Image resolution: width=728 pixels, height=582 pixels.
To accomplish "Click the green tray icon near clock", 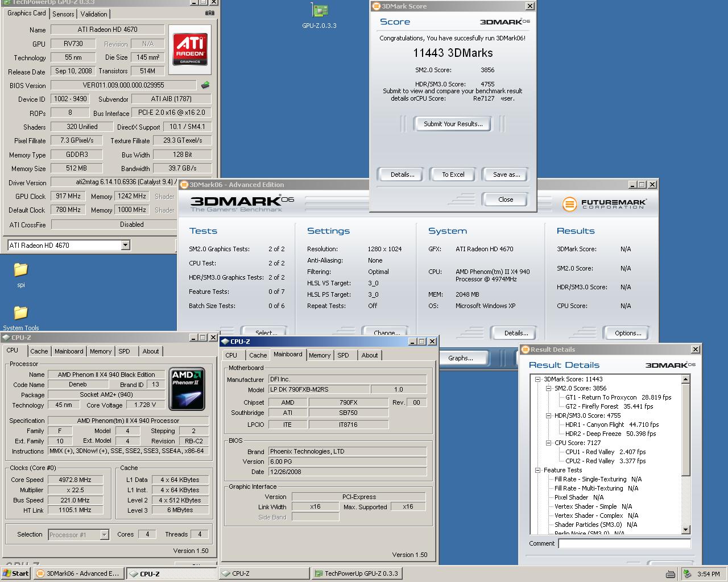I will [687, 574].
